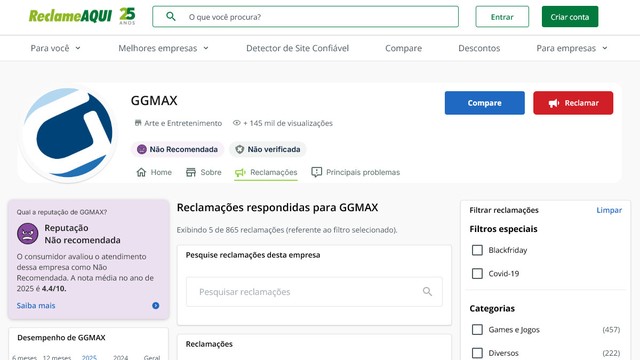Click the angry face reputation icon
This screenshot has width=640, height=360.
[28, 234]
